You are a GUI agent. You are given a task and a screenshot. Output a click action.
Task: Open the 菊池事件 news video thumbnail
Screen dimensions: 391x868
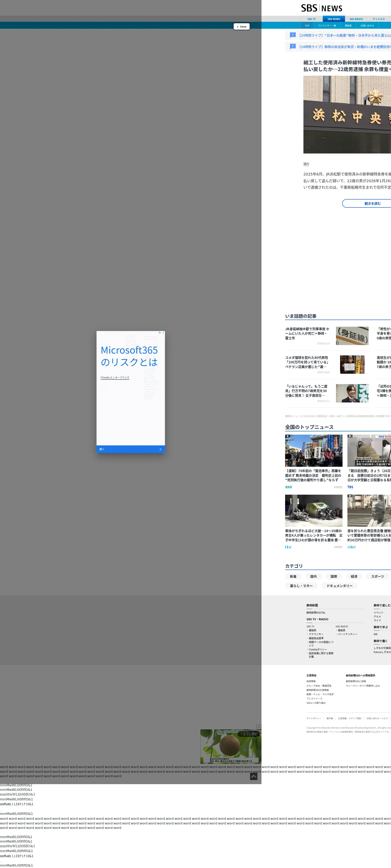coord(313,450)
